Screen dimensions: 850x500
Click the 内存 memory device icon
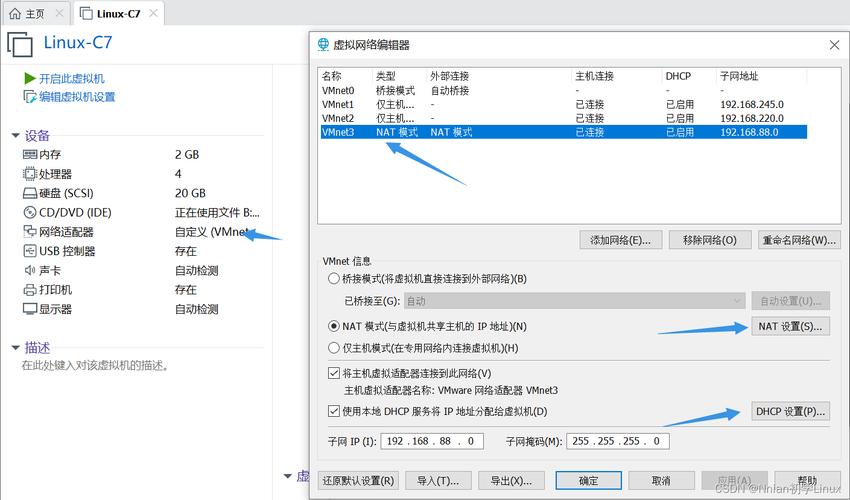(30, 155)
